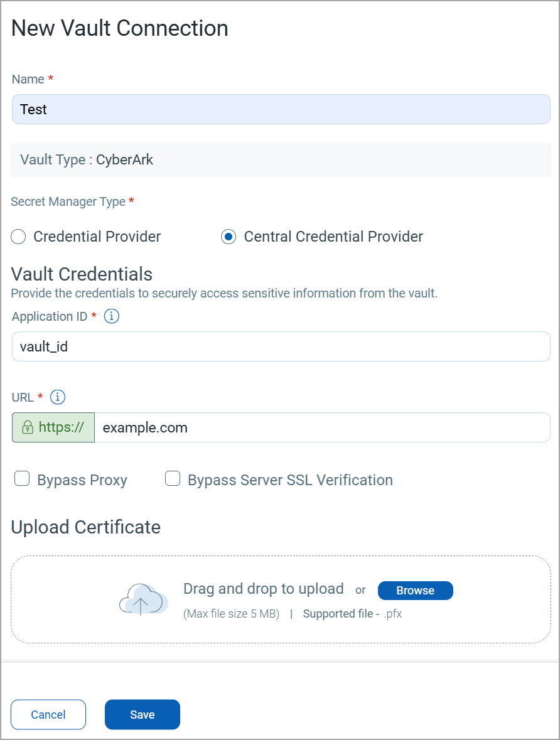Click the Upload Certificate heading
Screen dimensions: 560x740
click(x=86, y=527)
